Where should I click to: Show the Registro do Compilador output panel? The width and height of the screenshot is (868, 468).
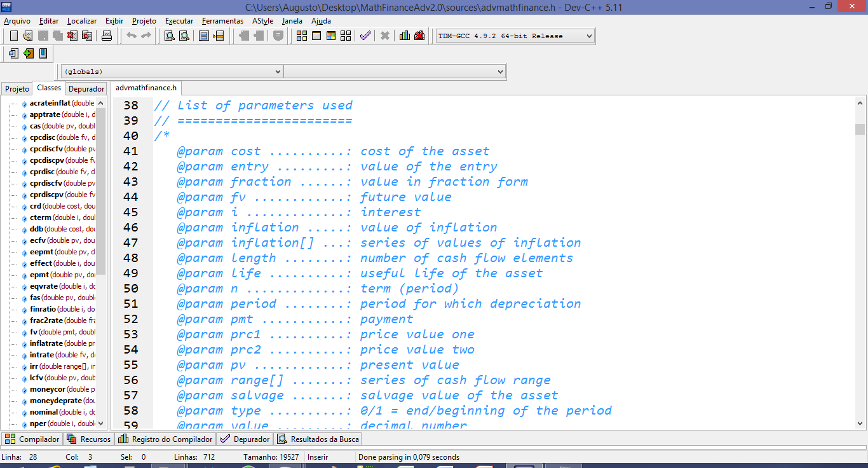click(x=166, y=439)
